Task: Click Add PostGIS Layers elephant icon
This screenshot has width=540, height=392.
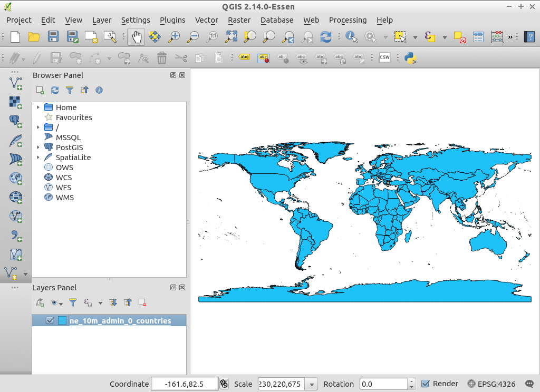Action: (x=15, y=122)
